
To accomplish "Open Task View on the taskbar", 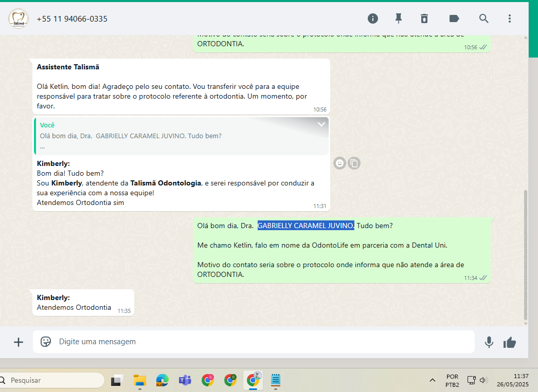I will (x=117, y=380).
